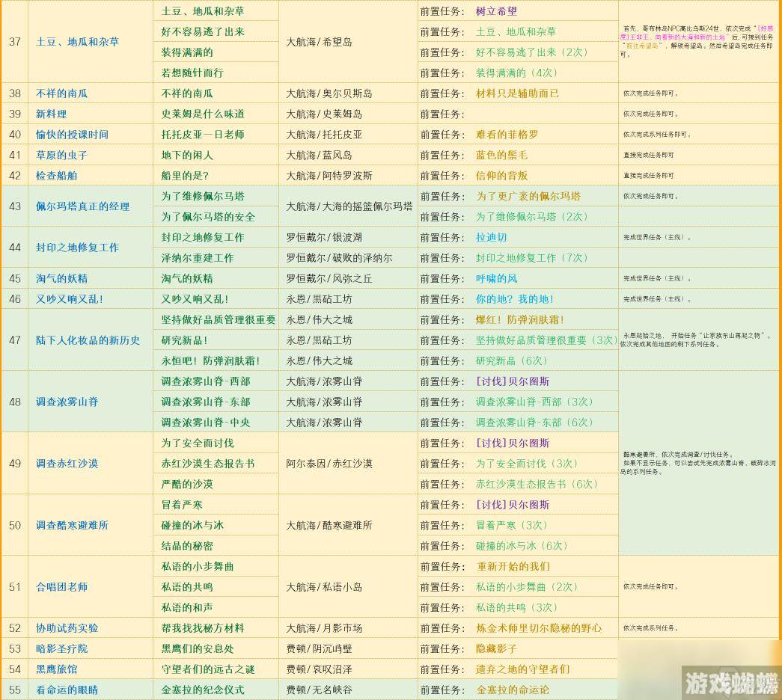
Task: Click location 大航海/阿特罗波斯
Action: (x=329, y=176)
